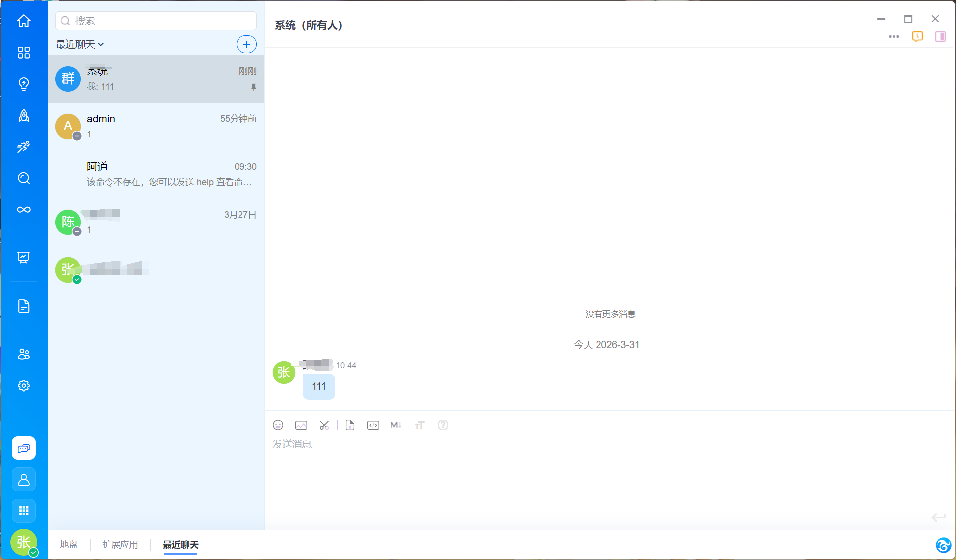The width and height of the screenshot is (956, 560).
Task: Switch to the 扩展应用 tab
Action: tap(120, 544)
